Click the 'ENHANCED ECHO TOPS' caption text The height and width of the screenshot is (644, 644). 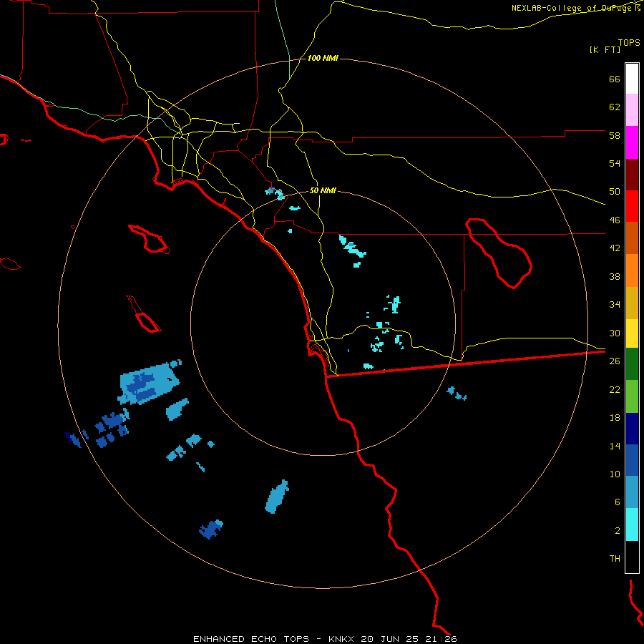point(251,639)
